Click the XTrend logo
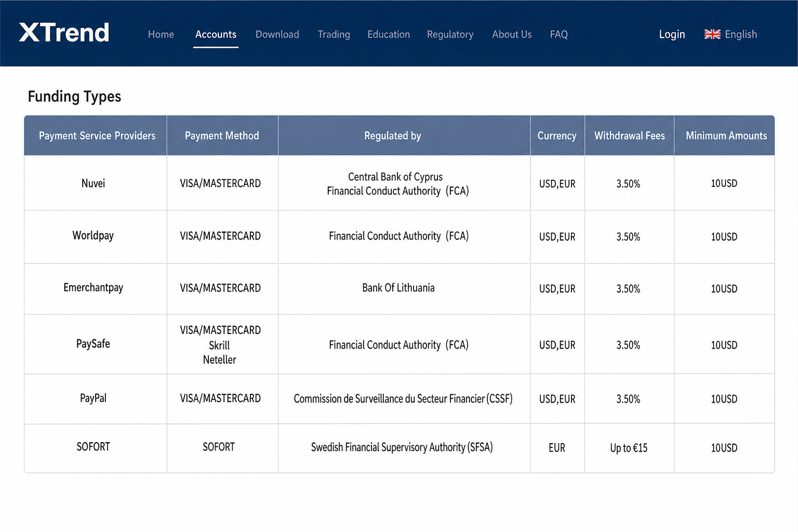This screenshot has width=798, height=532. [x=64, y=33]
